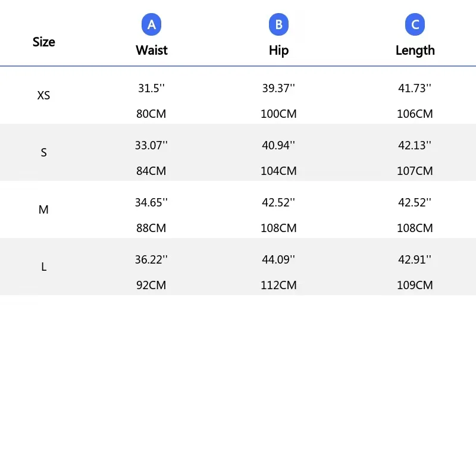Click the blue C circle icon
Viewport: 476px width, 476px height.
pos(415,24)
